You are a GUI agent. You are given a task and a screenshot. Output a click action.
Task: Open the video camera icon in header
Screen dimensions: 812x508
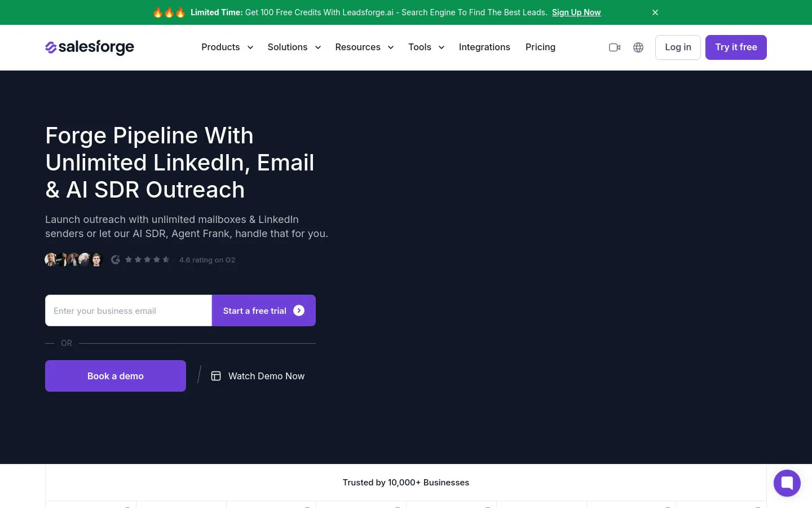[615, 47]
